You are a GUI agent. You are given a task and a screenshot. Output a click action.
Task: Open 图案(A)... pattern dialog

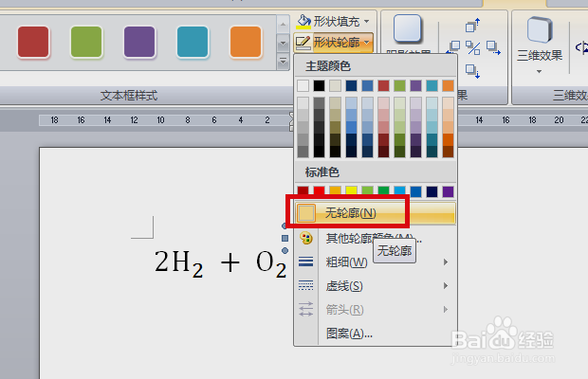tap(375, 333)
